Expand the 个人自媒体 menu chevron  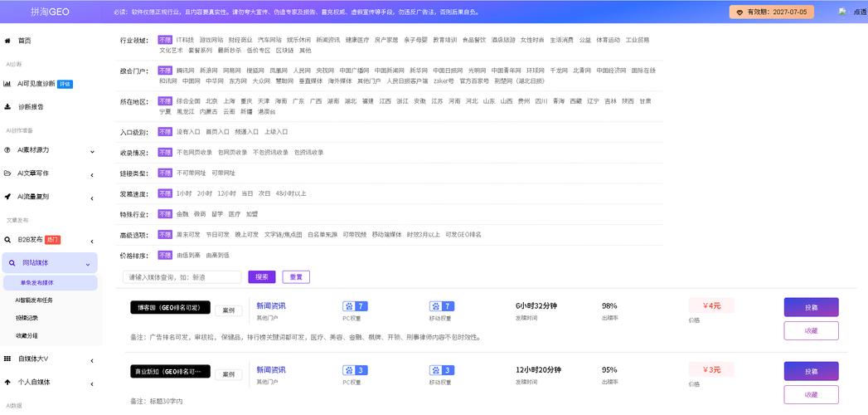tap(92, 384)
